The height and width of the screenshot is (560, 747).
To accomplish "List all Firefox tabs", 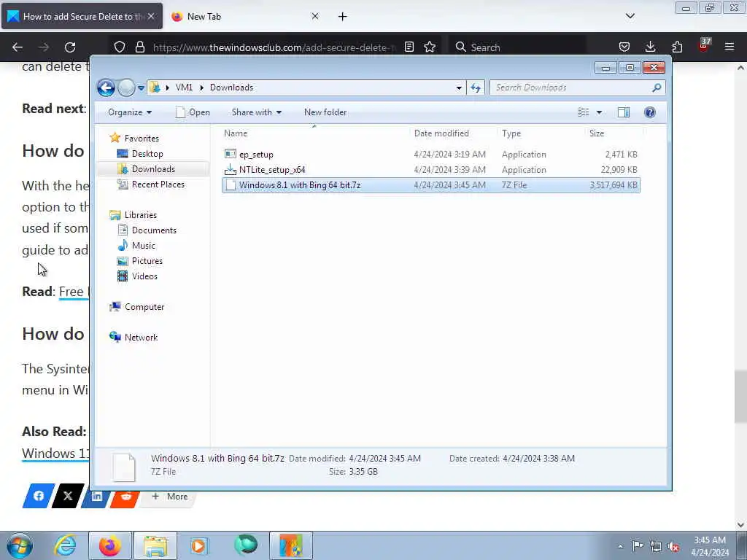I will [630, 16].
